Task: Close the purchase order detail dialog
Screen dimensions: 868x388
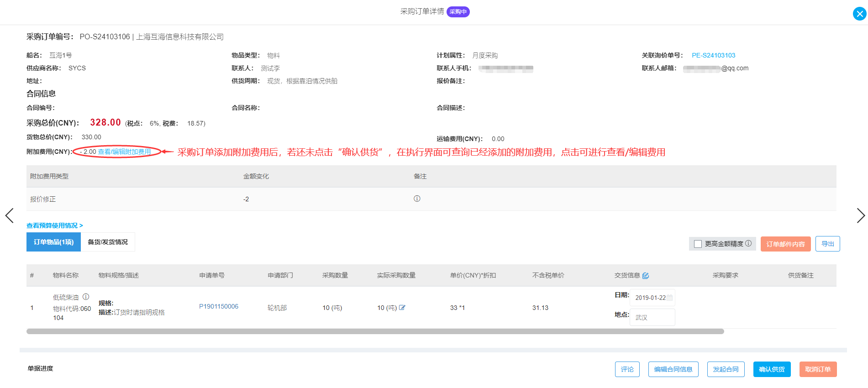Action: coord(859,14)
